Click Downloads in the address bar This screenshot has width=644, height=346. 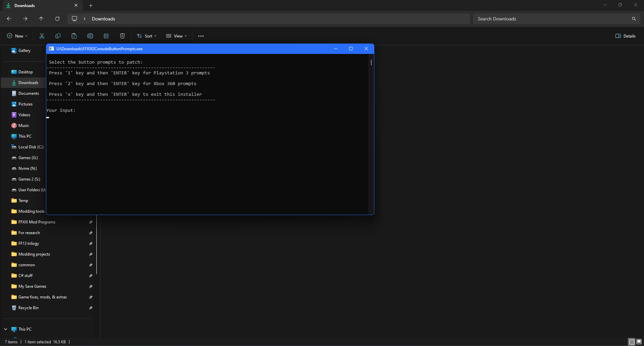[x=103, y=19]
